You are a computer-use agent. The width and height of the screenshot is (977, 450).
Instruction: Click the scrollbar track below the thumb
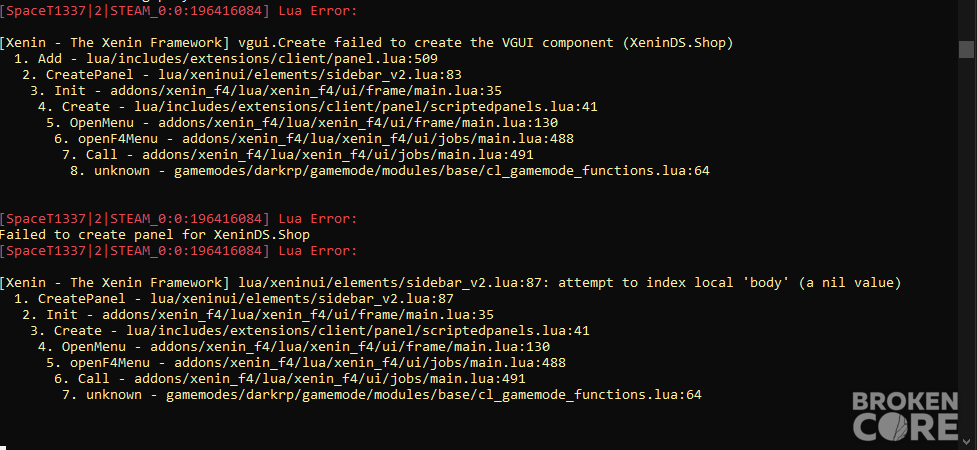pyautogui.click(x=968, y=249)
